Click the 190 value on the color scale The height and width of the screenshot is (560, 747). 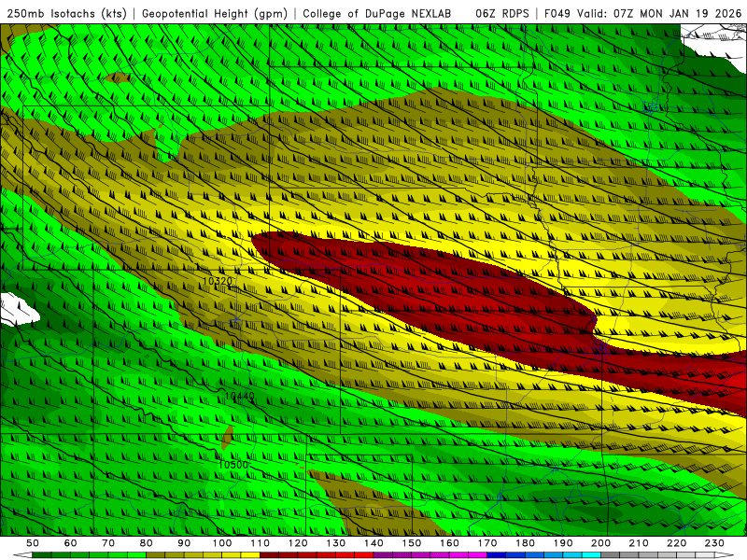563,543
